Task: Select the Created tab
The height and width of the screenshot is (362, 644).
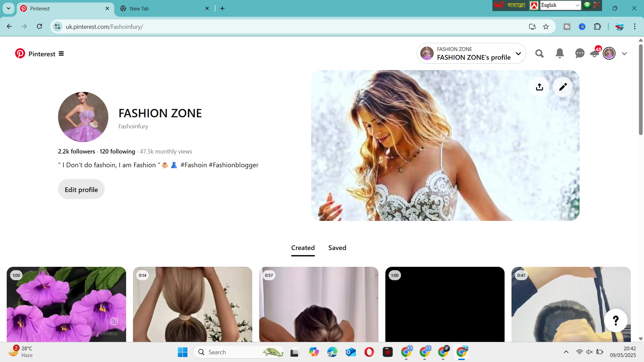Action: 303,248
